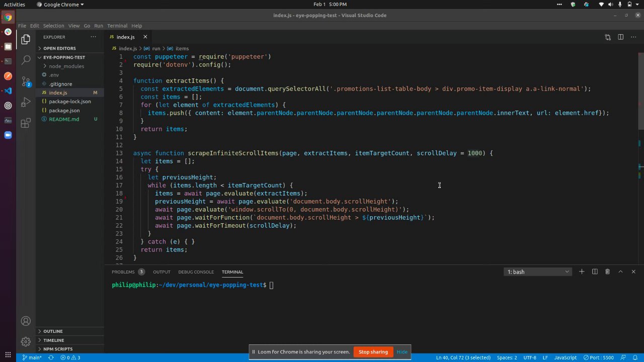Click Hide on the Loom sharing bar
Viewport: 644px width, 362px height.
coord(402,352)
